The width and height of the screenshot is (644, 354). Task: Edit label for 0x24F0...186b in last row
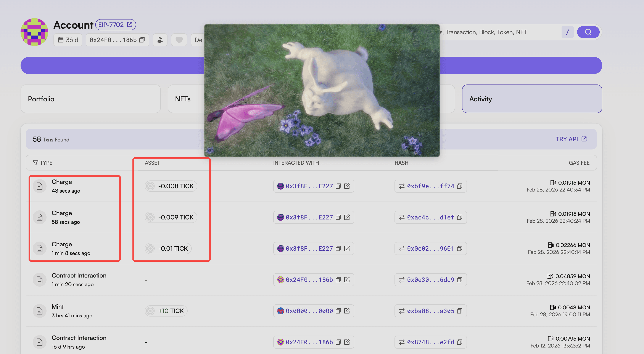347,342
